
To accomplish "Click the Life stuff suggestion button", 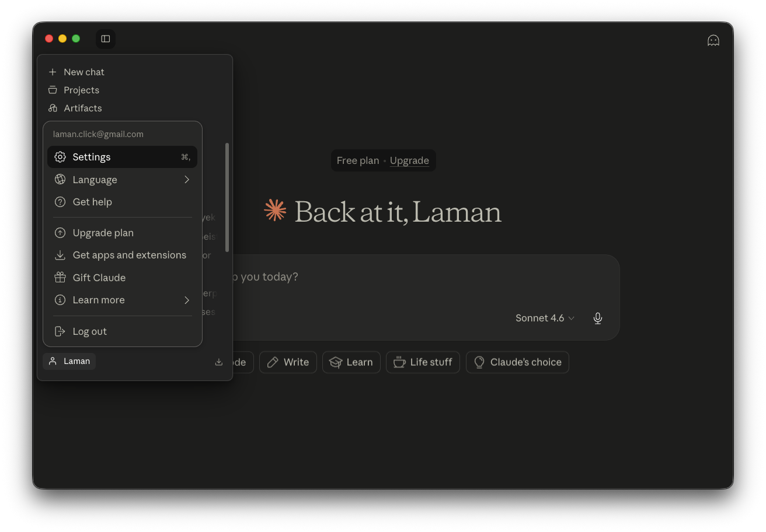I will [423, 362].
